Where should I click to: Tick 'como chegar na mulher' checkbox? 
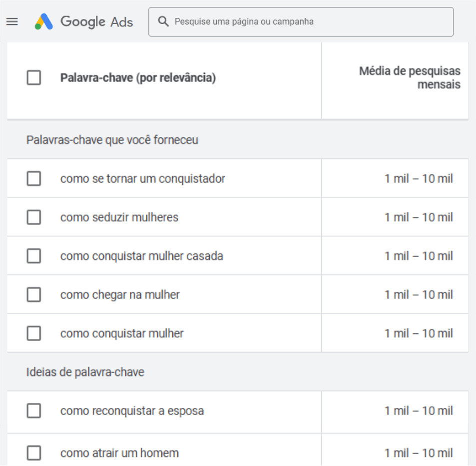tap(33, 294)
